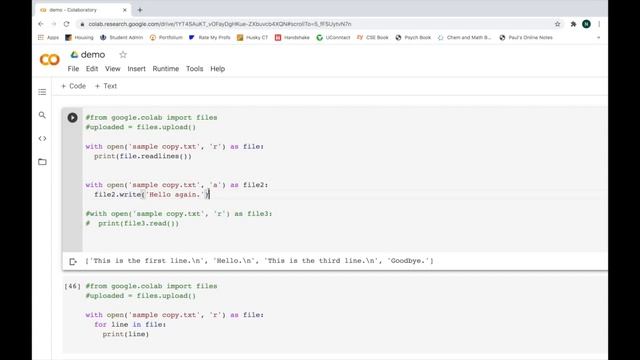Star the demo notebook

(123, 54)
